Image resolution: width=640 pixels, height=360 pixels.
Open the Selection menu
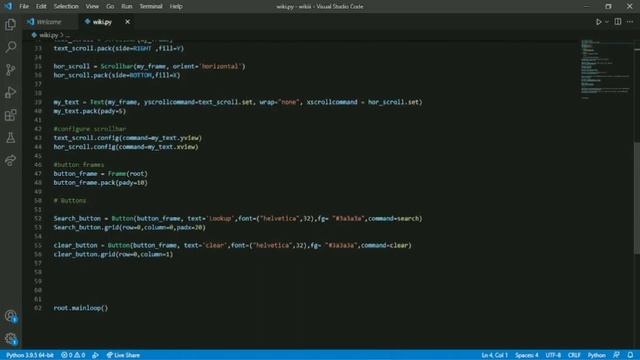point(66,7)
